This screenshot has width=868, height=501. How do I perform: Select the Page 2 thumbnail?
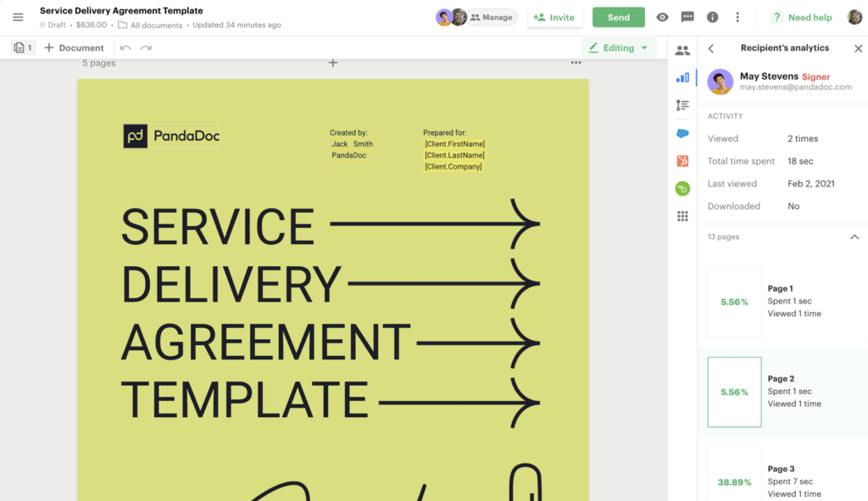[734, 392]
